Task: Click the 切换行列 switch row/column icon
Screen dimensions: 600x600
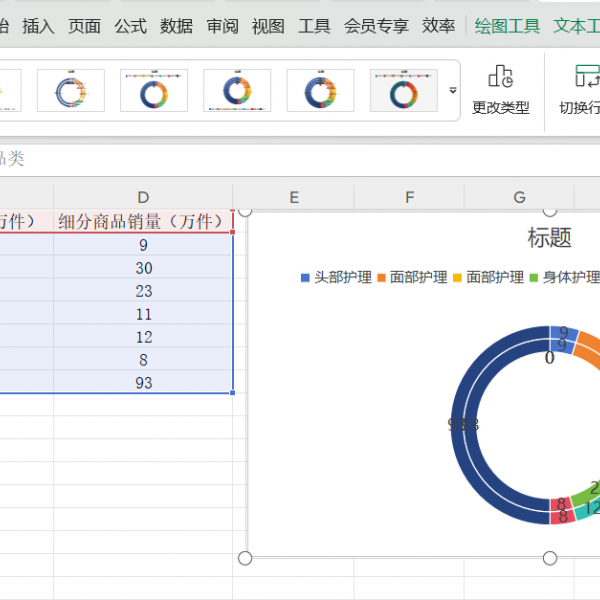Action: click(586, 77)
